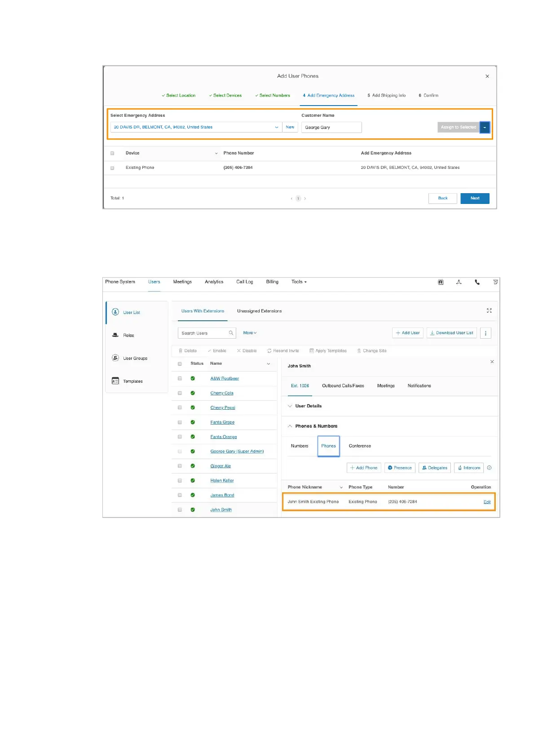
Task: Open the Outbound Calls/Faxes tab
Action: tap(343, 386)
